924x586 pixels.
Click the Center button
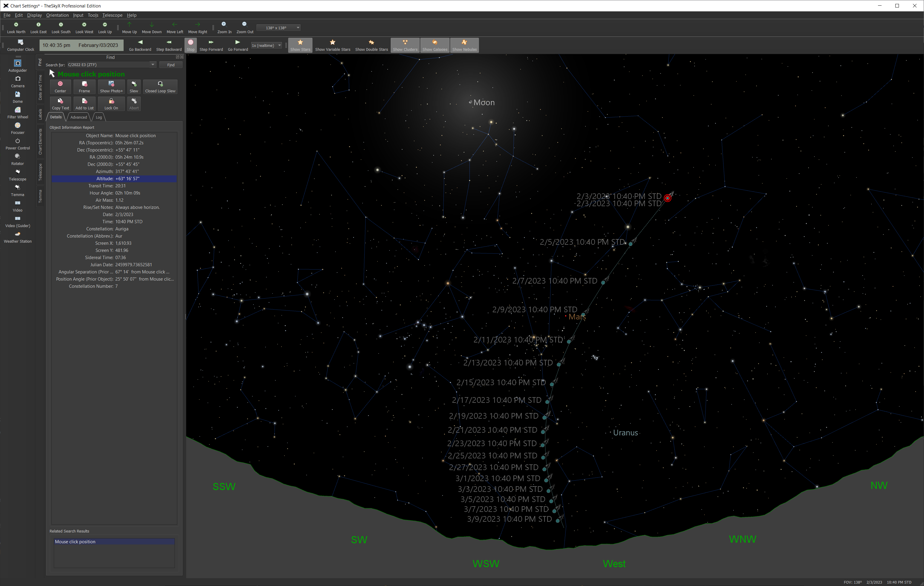pos(60,87)
